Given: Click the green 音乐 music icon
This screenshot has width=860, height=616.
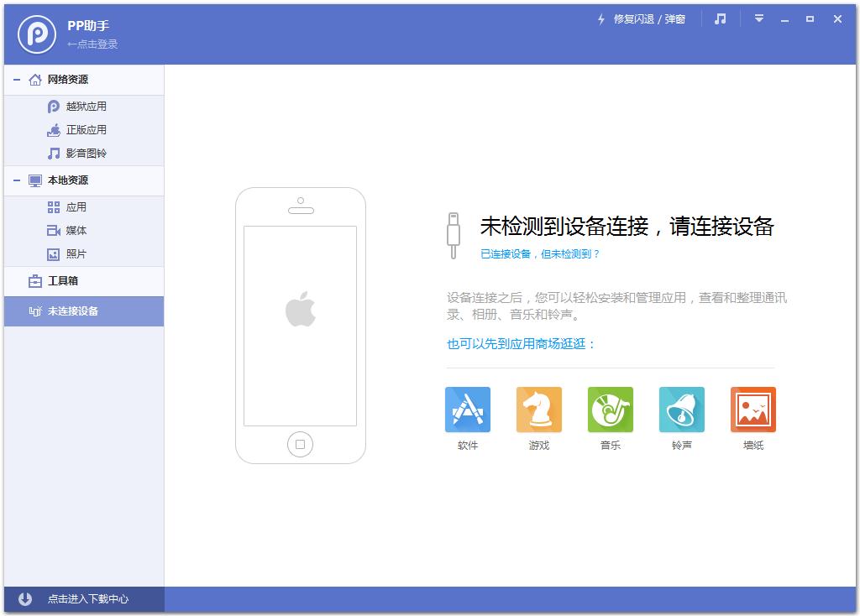Looking at the screenshot, I should tap(611, 410).
